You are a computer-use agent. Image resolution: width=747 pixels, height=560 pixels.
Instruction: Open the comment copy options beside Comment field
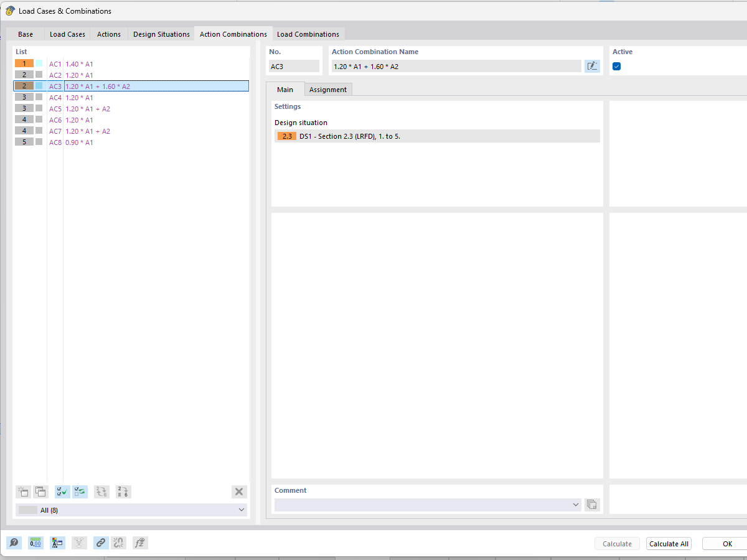click(x=591, y=505)
